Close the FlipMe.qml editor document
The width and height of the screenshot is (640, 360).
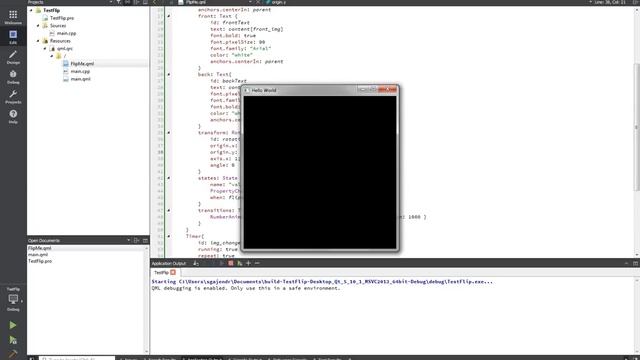(258, 2)
